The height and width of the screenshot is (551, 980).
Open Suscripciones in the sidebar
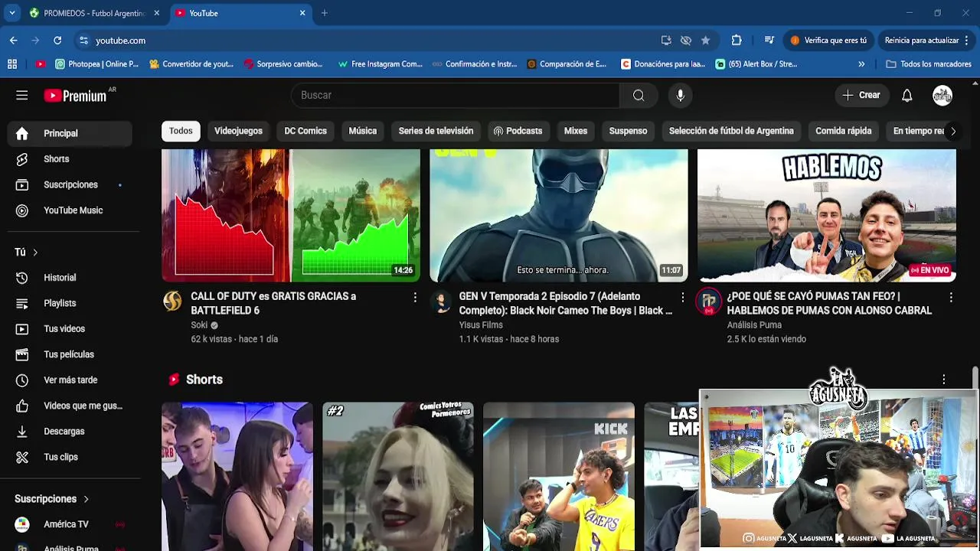point(70,184)
